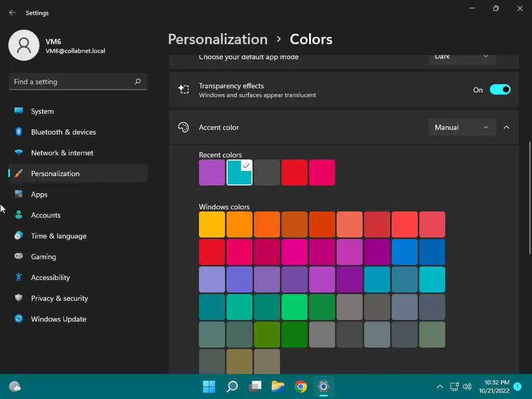Image resolution: width=532 pixels, height=399 pixels.
Task: Go to Bluetooth & devices
Action: [78, 132]
